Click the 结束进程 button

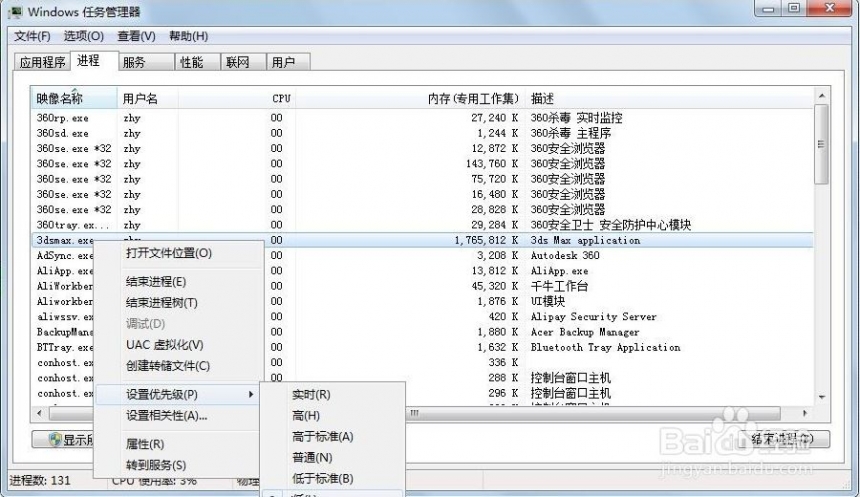click(783, 439)
